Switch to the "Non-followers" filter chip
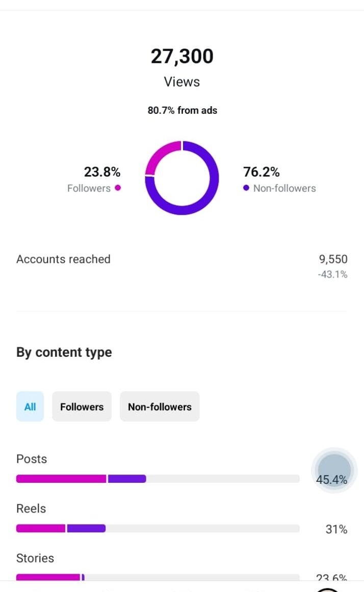 (160, 407)
